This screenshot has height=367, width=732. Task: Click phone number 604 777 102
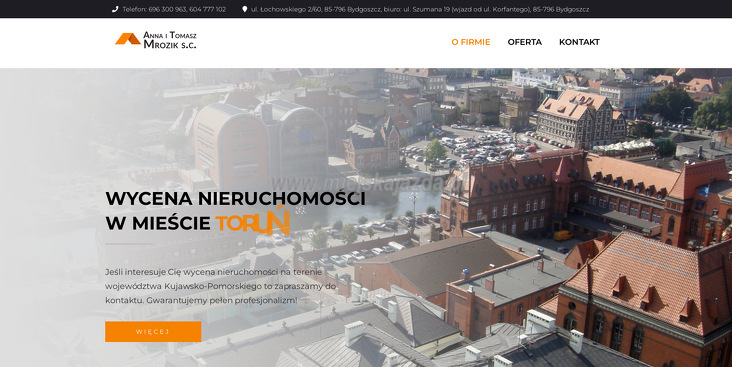(x=207, y=9)
